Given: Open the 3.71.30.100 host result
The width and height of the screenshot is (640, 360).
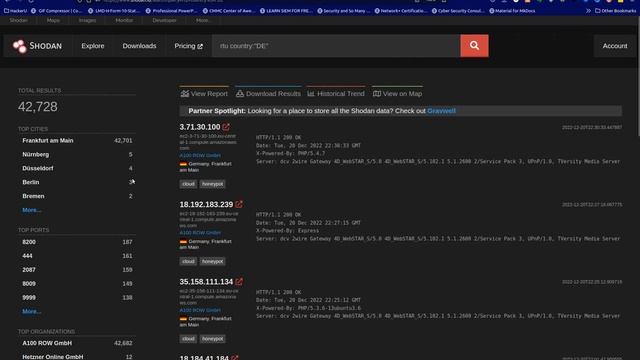Looking at the screenshot, I should (200, 127).
